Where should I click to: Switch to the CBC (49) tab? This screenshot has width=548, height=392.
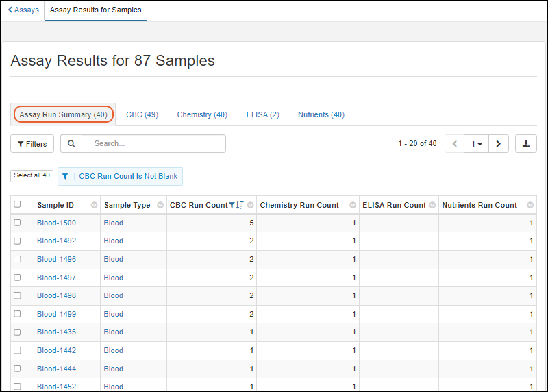pos(142,114)
